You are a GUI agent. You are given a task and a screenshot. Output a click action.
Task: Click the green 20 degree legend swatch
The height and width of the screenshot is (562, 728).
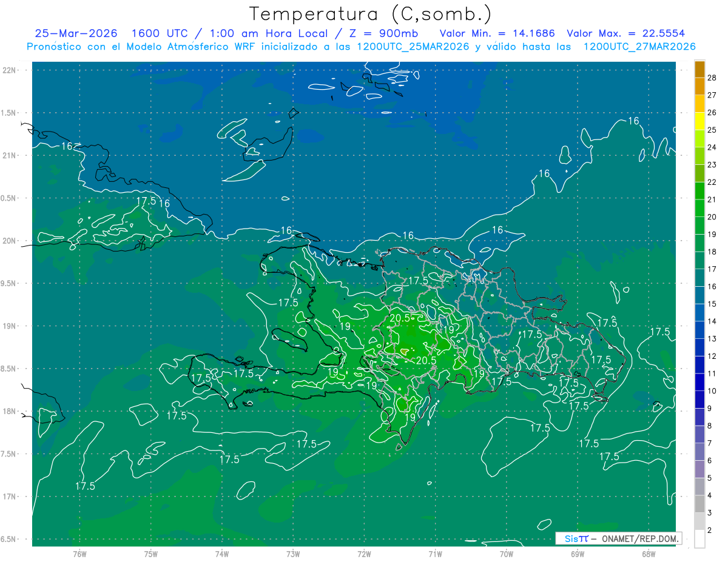pos(699,209)
